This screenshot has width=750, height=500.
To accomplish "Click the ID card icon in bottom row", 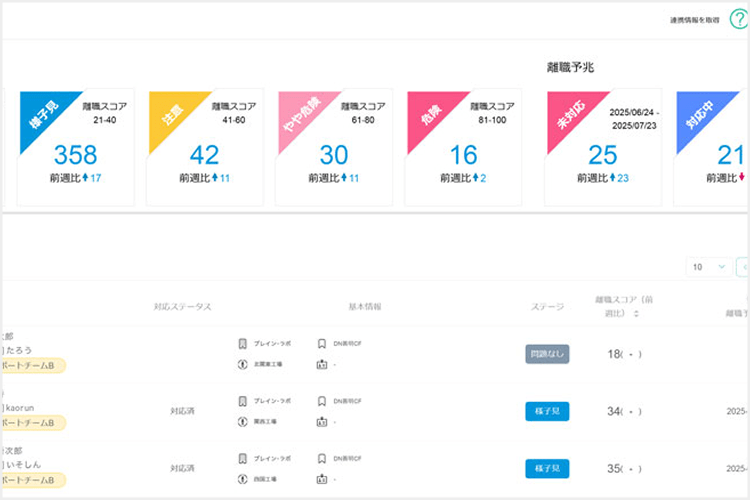I will [x=321, y=478].
